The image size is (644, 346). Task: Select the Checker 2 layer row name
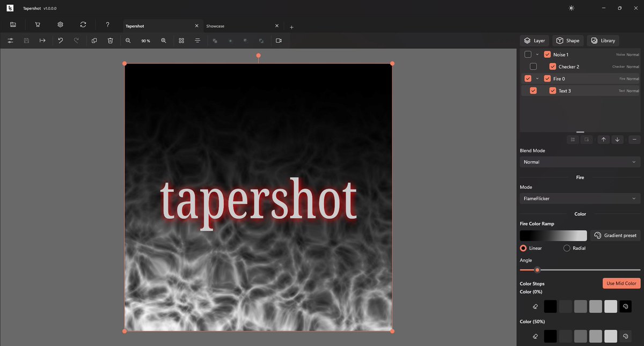point(569,67)
